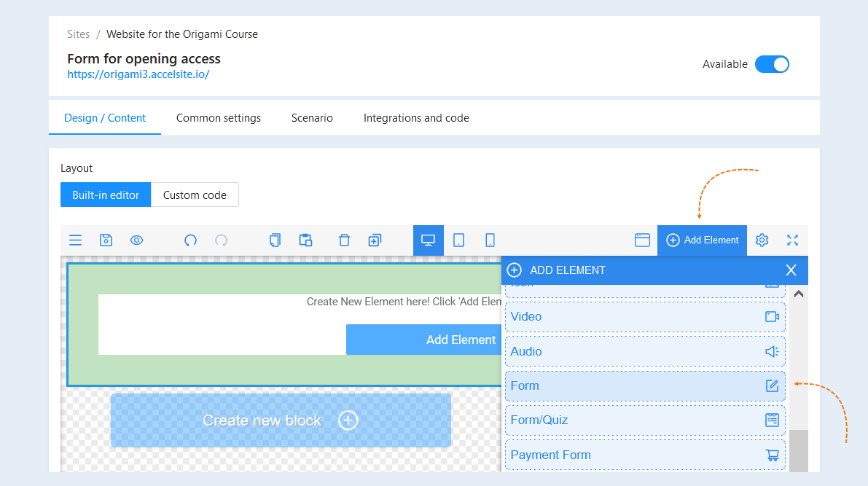Click the undo arrow icon

190,240
